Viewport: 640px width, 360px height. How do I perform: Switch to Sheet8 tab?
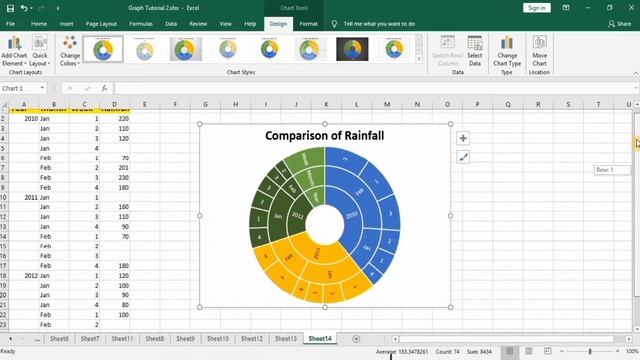point(154,339)
